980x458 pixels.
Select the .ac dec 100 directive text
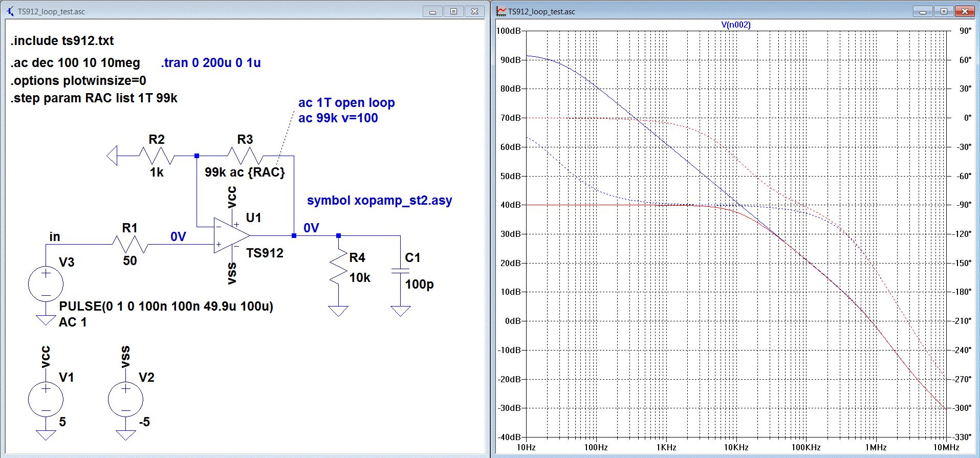pyautogui.click(x=75, y=63)
